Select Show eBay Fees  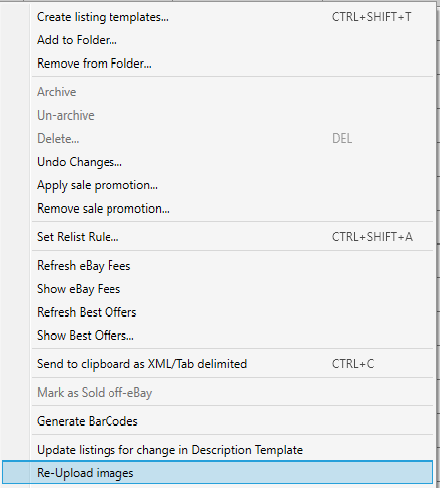click(217, 289)
